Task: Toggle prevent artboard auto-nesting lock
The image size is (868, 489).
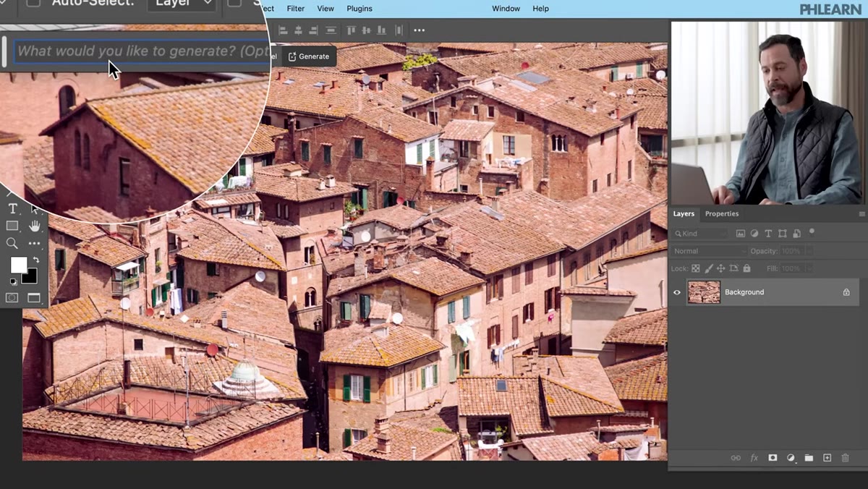Action: coord(734,268)
